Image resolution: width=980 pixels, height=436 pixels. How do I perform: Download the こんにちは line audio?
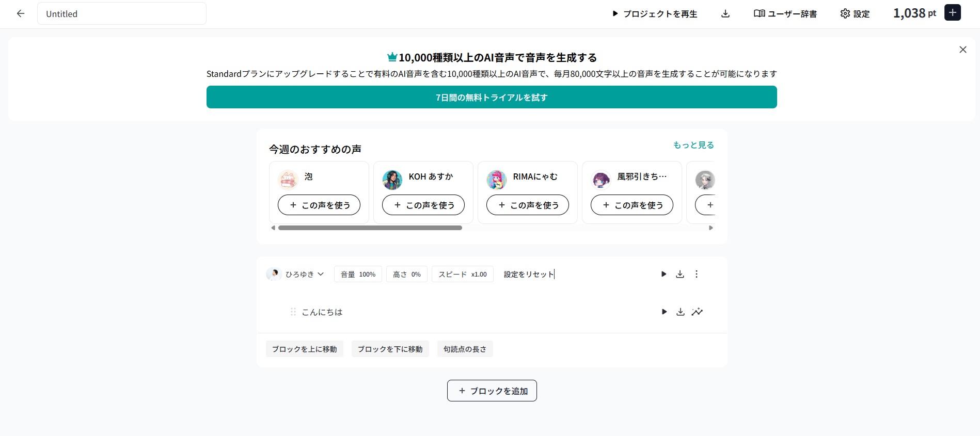pyautogui.click(x=681, y=312)
